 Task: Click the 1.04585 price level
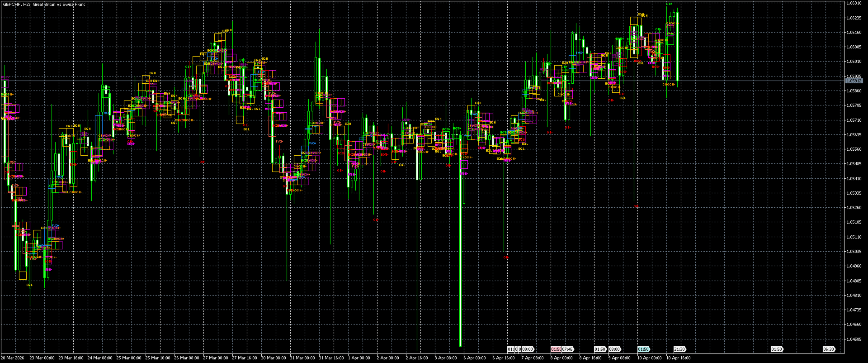[854, 339]
